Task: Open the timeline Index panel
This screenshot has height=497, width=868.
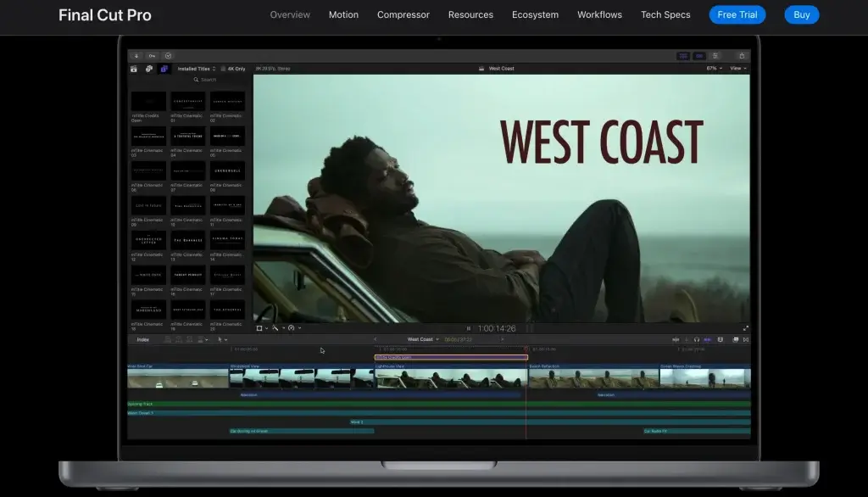Action: click(x=142, y=339)
